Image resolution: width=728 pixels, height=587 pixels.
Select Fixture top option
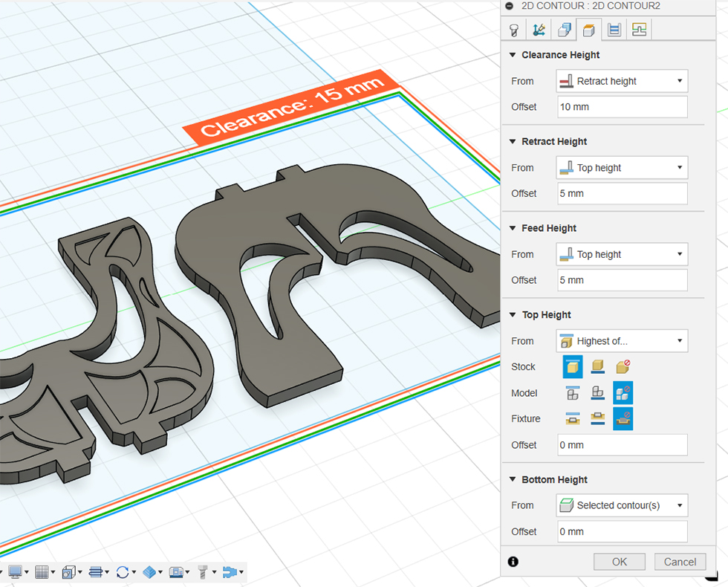(x=573, y=418)
